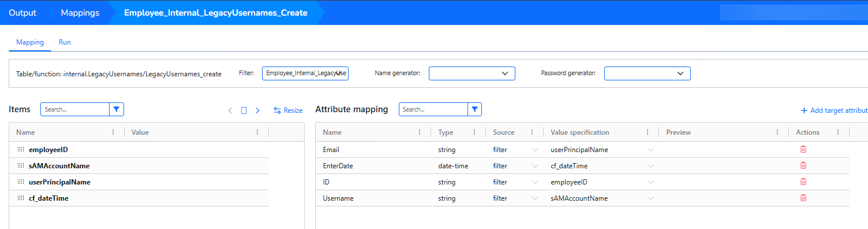Open Items Value column menu
Image resolution: width=868 pixels, height=229 pixels.
[x=257, y=132]
